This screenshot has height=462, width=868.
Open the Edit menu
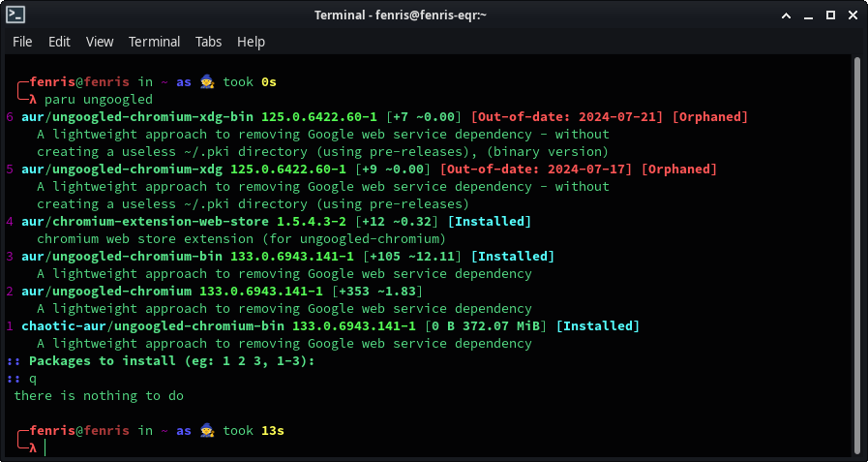[x=59, y=42]
